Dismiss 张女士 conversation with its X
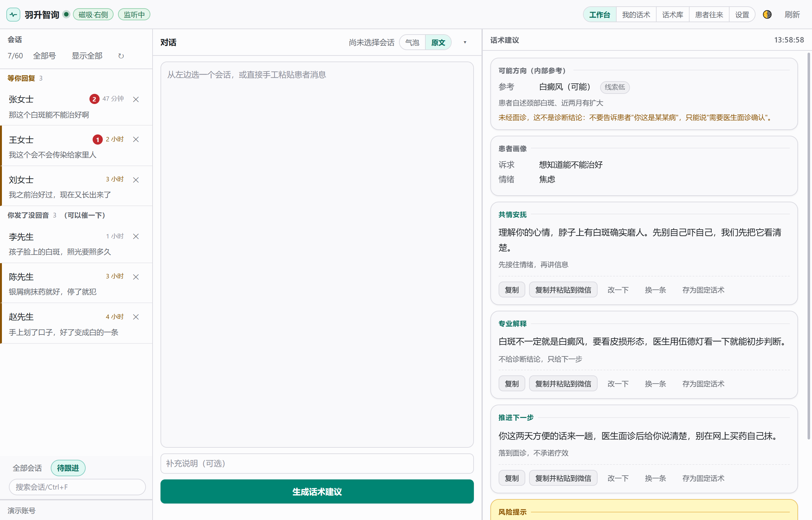Image resolution: width=812 pixels, height=520 pixels. [136, 99]
